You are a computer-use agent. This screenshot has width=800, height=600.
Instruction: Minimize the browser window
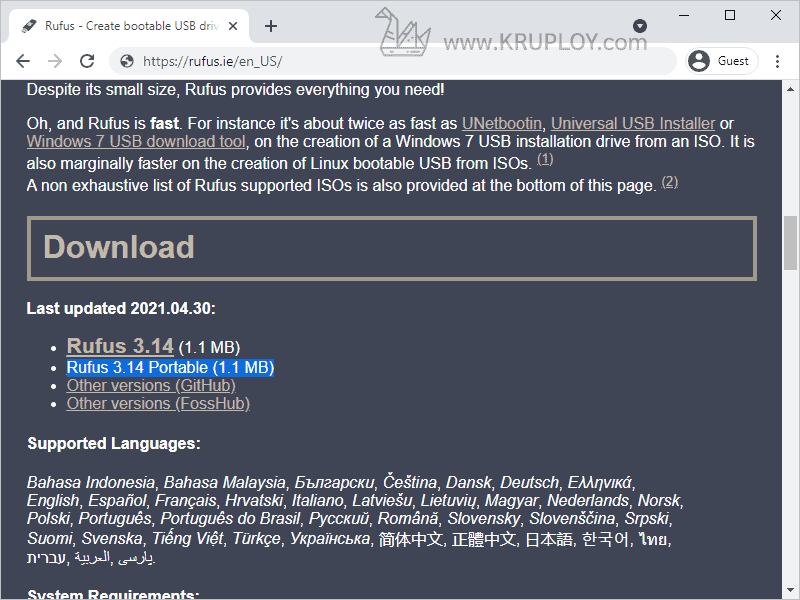(684, 15)
